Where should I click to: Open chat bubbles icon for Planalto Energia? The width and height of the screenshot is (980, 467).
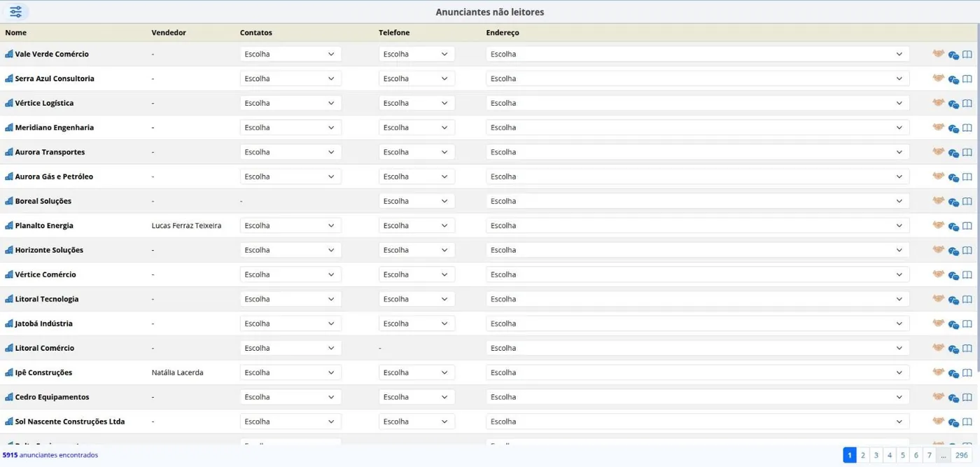[x=953, y=226]
